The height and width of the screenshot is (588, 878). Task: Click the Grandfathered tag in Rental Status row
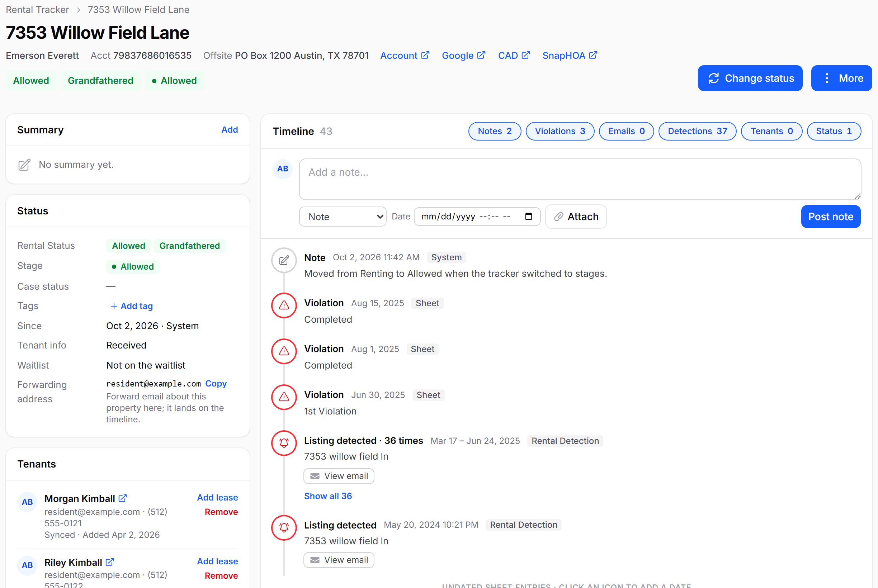(189, 246)
